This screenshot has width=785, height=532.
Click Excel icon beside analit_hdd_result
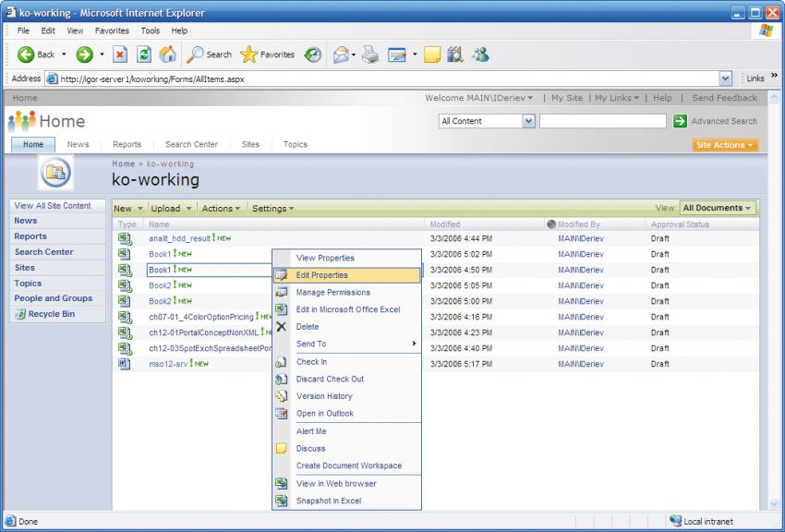pyautogui.click(x=125, y=238)
